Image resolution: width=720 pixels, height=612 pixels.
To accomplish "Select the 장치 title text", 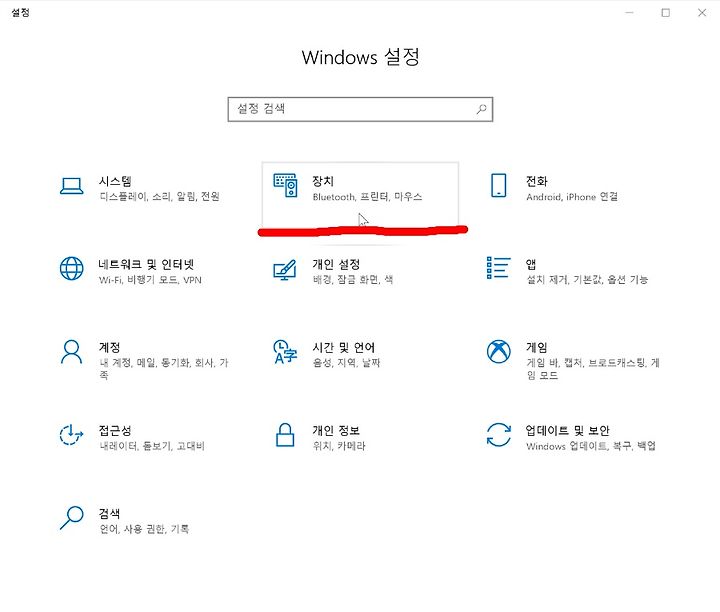I will [x=323, y=181].
